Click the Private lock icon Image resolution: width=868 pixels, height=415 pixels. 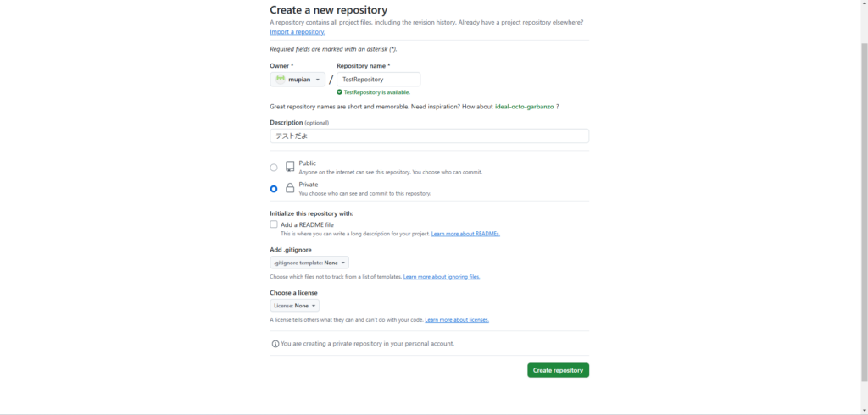click(x=290, y=188)
